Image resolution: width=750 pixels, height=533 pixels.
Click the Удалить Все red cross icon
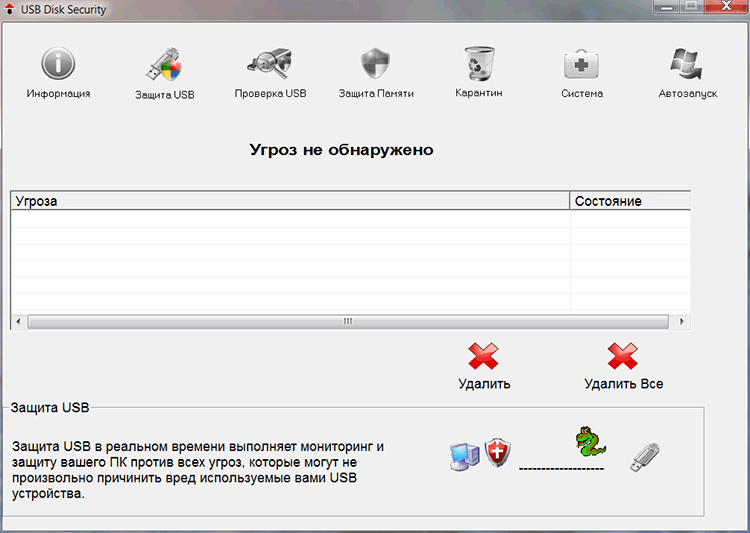[x=623, y=356]
